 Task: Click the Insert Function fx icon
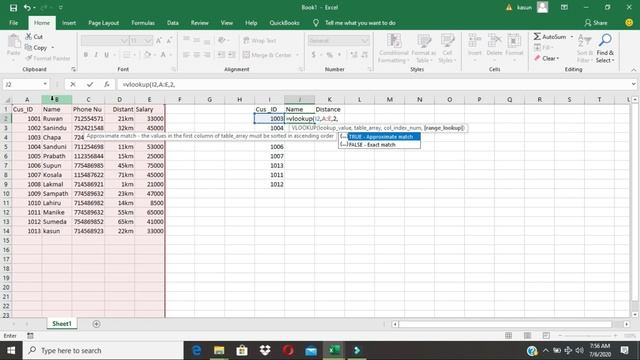(x=107, y=84)
